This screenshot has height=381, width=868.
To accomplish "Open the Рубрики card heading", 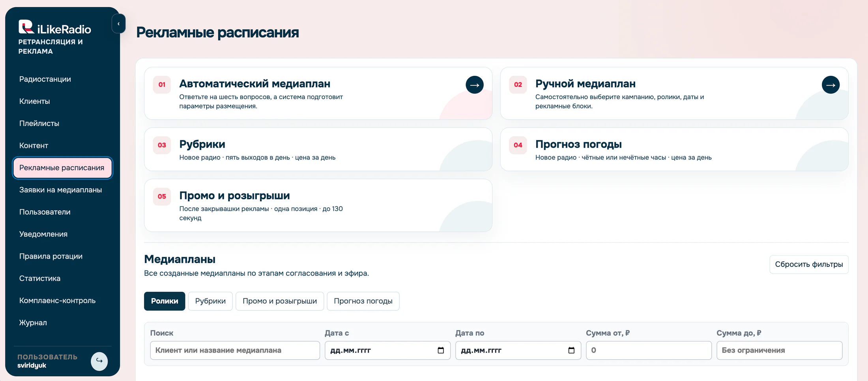I will (202, 144).
